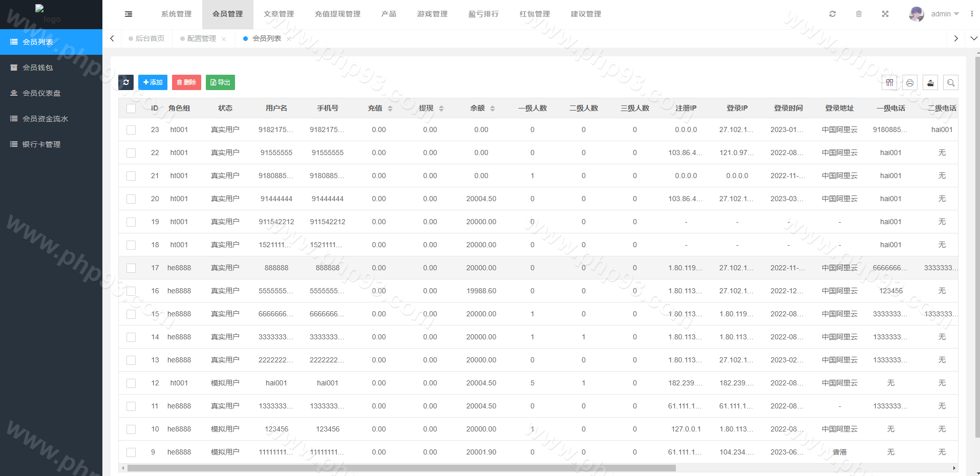Screen dimensions: 980x476
Task: Sort by 余额 column arrows
Action: [x=493, y=109]
